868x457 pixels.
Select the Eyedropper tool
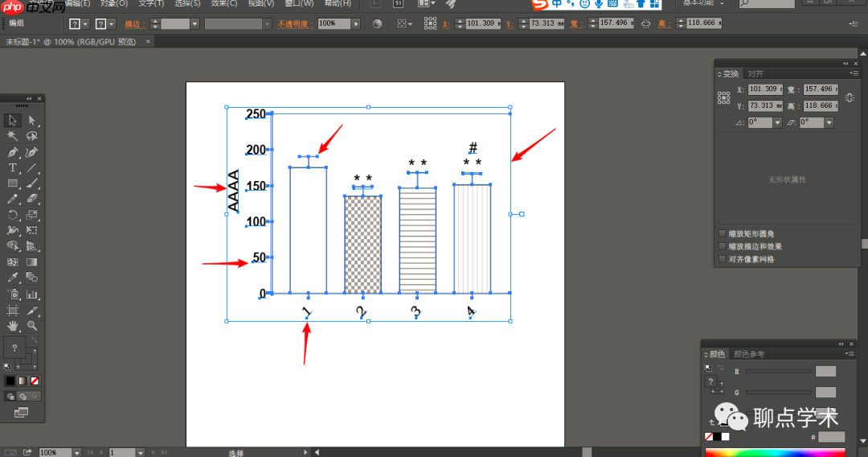coord(13,278)
